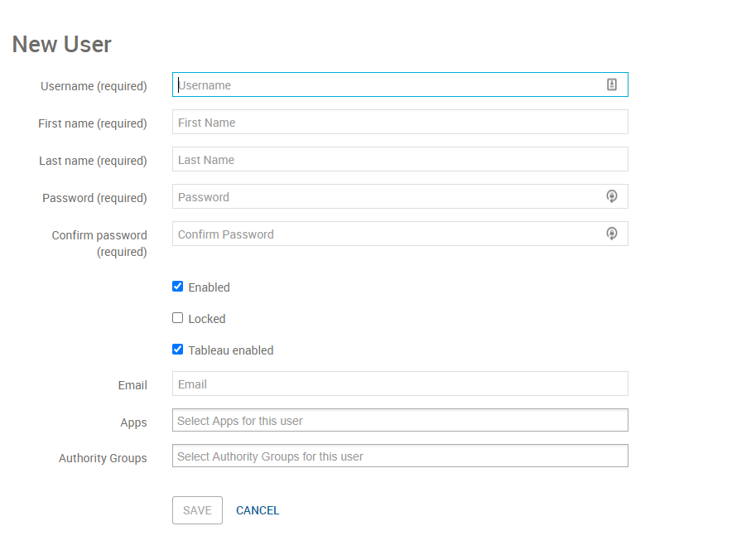Image resolution: width=756 pixels, height=555 pixels.
Task: Uncheck the Tableau enabled checkbox
Action: (177, 349)
